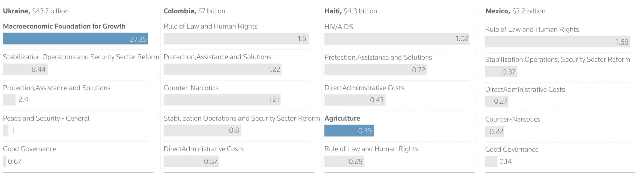The image size is (644, 175).
Task: Select Mexico's 0.37 Stabilization Operations bar
Action: click(501, 72)
